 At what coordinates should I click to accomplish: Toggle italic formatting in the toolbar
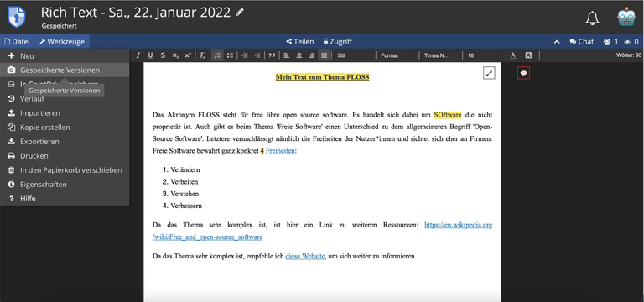click(x=138, y=55)
